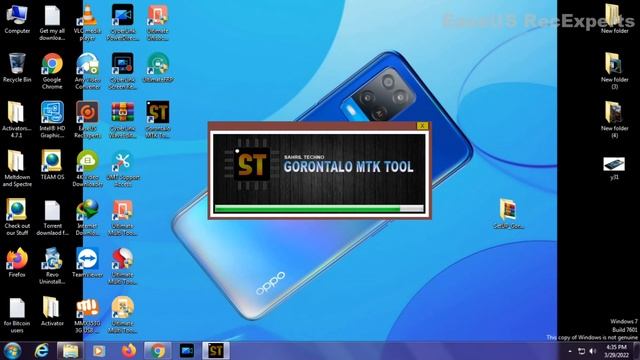The height and width of the screenshot is (360, 640).
Task: Open CyberLink PowerDirector desktop shortcut
Action: pos(122,22)
